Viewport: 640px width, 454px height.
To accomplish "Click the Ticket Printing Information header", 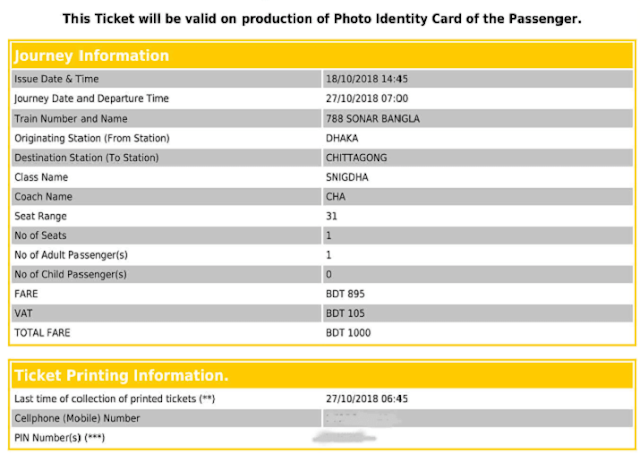I will tap(121, 376).
